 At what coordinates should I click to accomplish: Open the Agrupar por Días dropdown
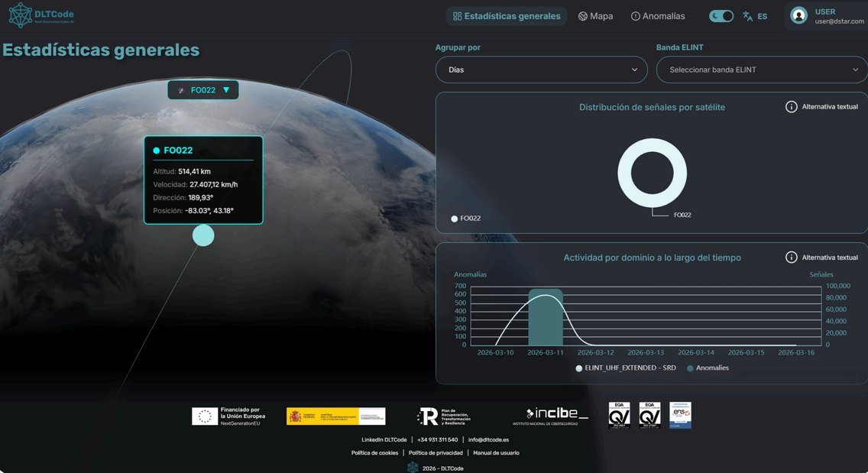tap(542, 70)
